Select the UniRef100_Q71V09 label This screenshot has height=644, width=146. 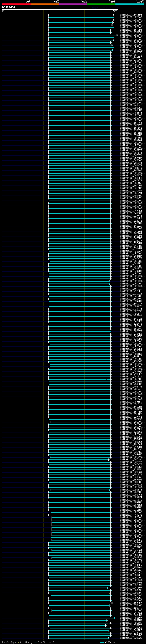tap(131, 60)
